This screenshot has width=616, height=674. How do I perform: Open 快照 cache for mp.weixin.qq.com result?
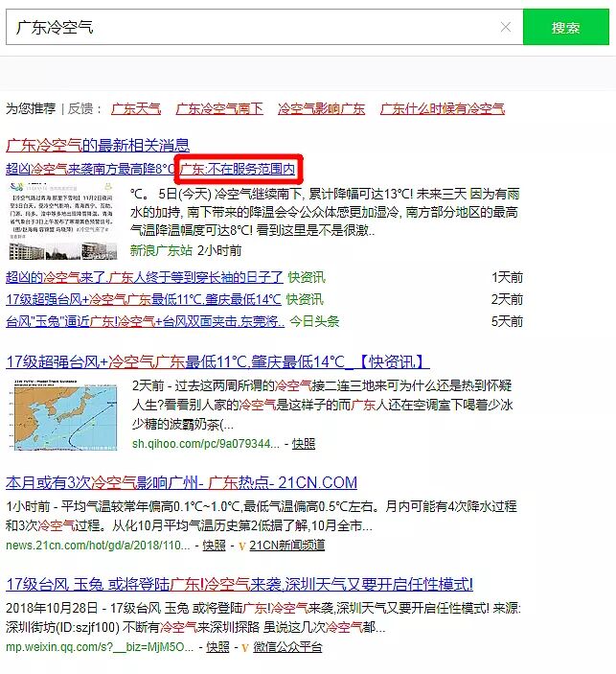click(x=217, y=647)
